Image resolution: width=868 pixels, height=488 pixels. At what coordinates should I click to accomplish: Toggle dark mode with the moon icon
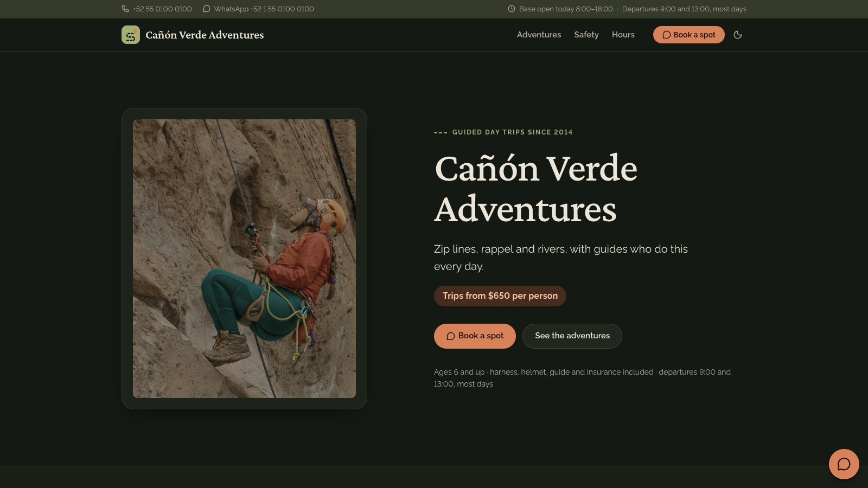pyautogui.click(x=738, y=35)
